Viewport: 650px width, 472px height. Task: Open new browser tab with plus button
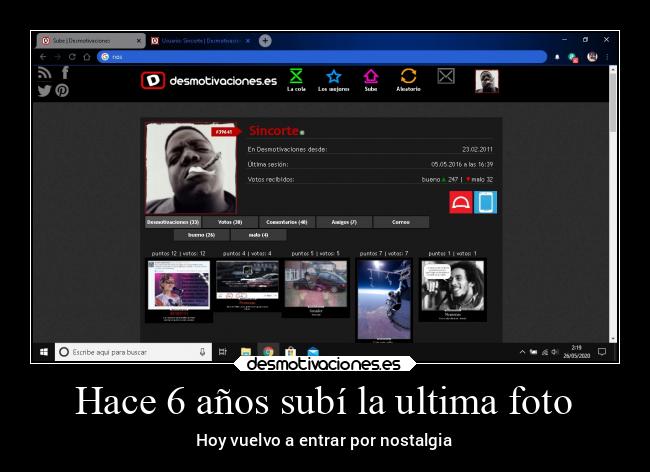tap(265, 41)
